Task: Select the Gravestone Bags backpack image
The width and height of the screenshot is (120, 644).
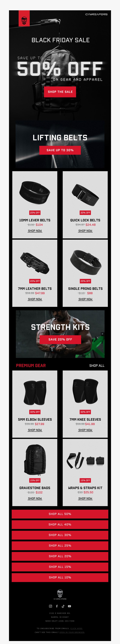Action: 35,460
